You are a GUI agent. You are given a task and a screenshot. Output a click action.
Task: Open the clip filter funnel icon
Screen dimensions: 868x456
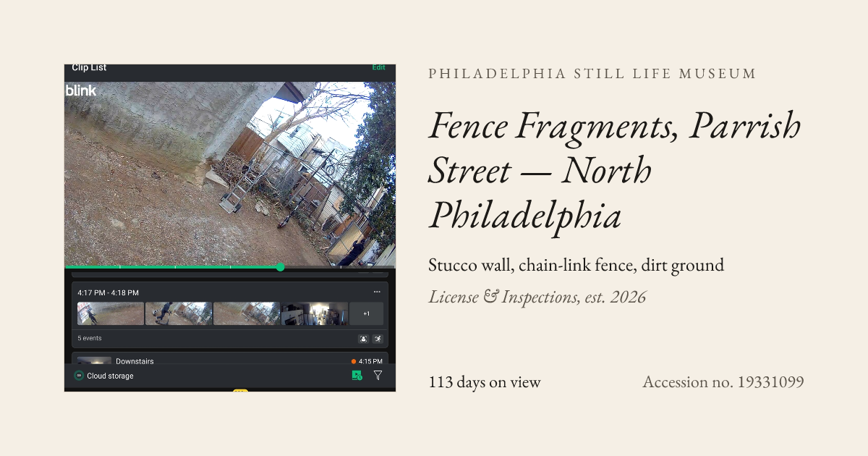[x=378, y=376]
